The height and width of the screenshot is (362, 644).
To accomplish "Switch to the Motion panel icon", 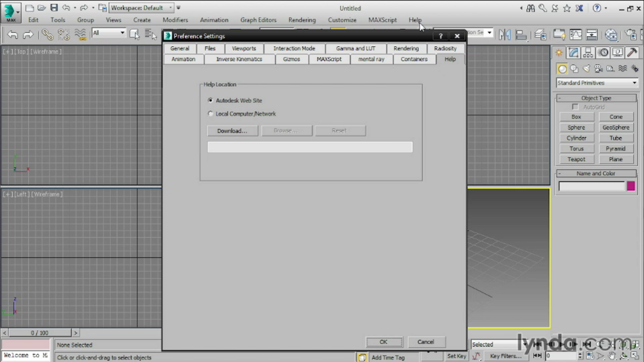I will point(603,53).
